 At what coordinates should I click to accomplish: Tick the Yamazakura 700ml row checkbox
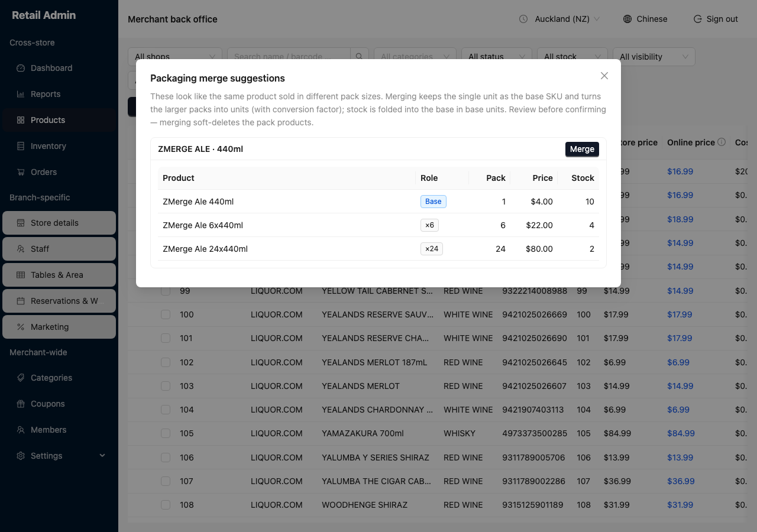click(166, 433)
